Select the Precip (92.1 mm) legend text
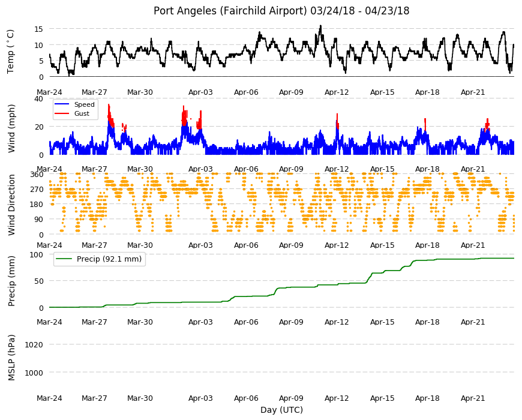This screenshot has width=522, height=420. (109, 259)
